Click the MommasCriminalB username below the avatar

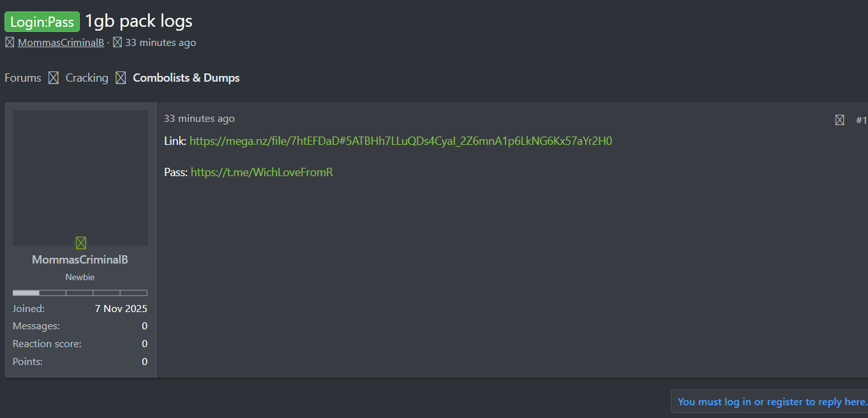pyautogui.click(x=80, y=260)
